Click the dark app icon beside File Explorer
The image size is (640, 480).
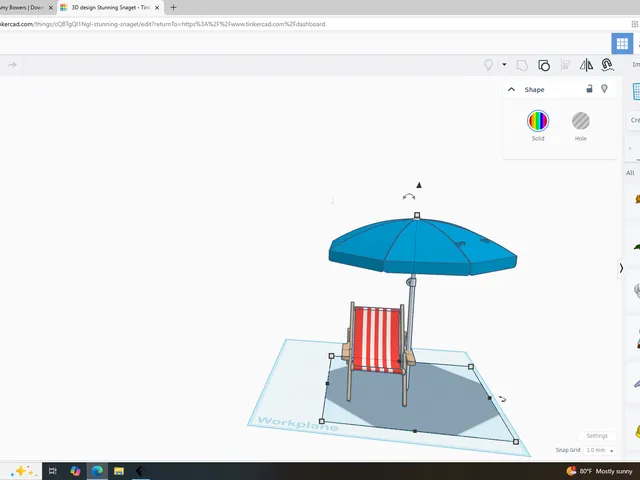click(x=140, y=471)
